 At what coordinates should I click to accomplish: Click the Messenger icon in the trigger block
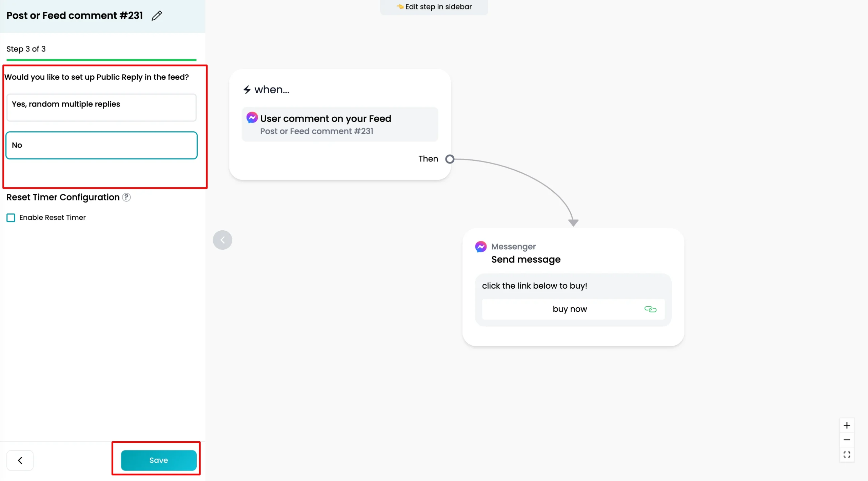pos(252,118)
